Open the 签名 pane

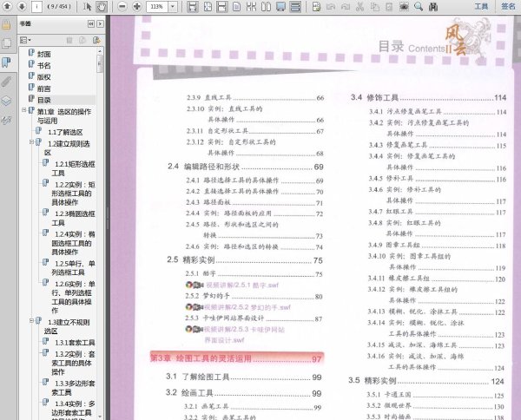pyautogui.click(x=508, y=6)
